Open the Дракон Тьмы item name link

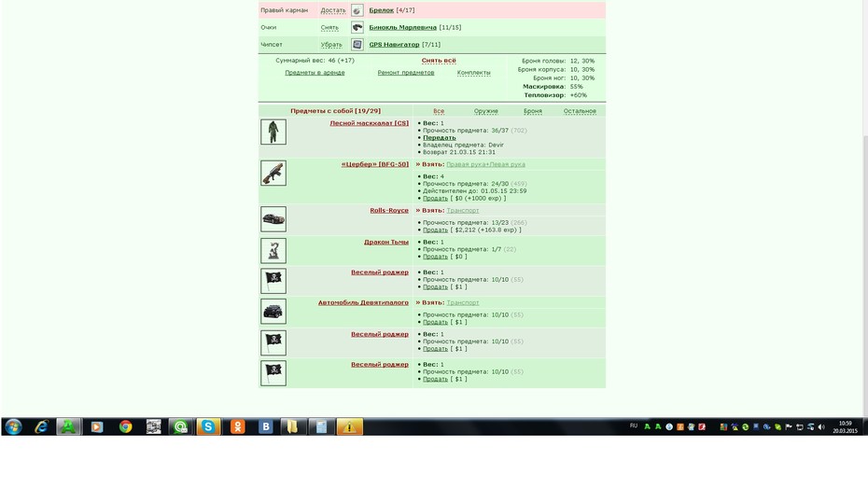(385, 242)
